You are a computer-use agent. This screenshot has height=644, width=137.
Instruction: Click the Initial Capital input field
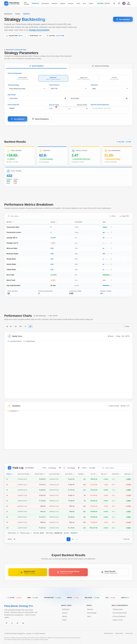pyautogui.click(x=27, y=108)
